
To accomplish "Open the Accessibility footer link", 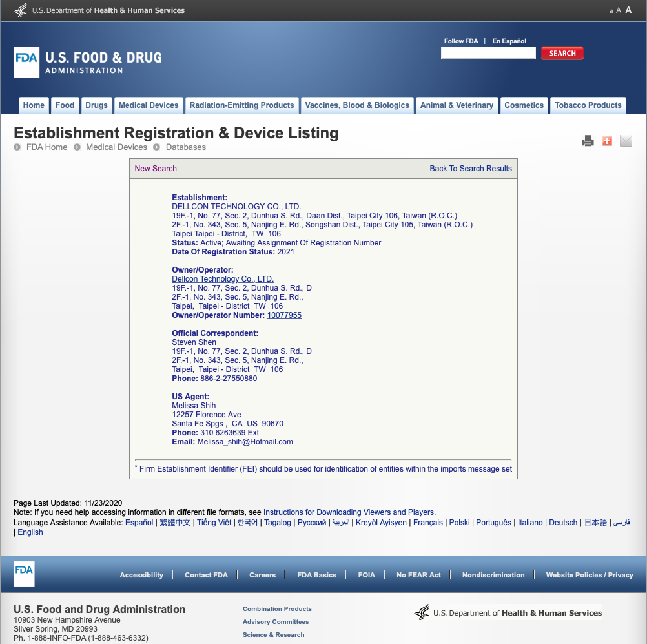I will click(x=141, y=575).
